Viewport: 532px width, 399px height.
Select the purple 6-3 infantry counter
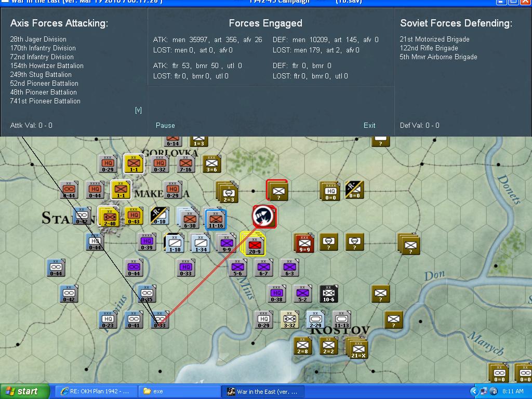point(289,268)
